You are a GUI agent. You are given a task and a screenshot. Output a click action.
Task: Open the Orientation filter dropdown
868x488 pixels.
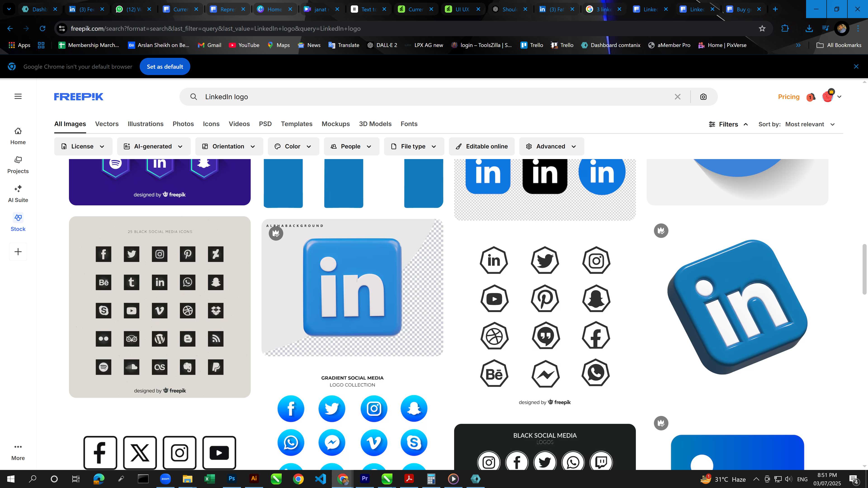[x=229, y=146]
